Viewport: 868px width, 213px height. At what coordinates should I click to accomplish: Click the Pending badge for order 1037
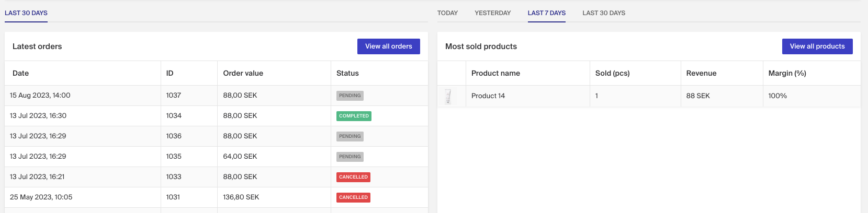pos(350,96)
